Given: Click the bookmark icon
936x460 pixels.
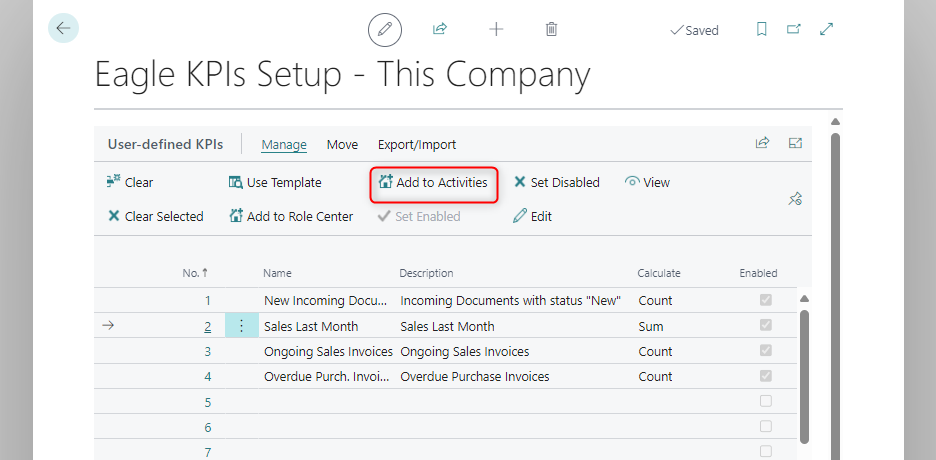Looking at the screenshot, I should [x=761, y=30].
